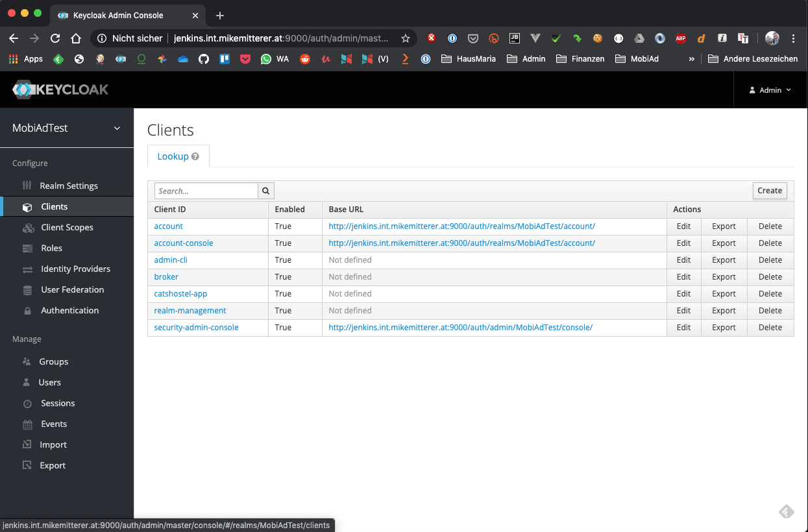Expand the MobiAdTest realm selector
This screenshot has width=808, height=532.
67,128
